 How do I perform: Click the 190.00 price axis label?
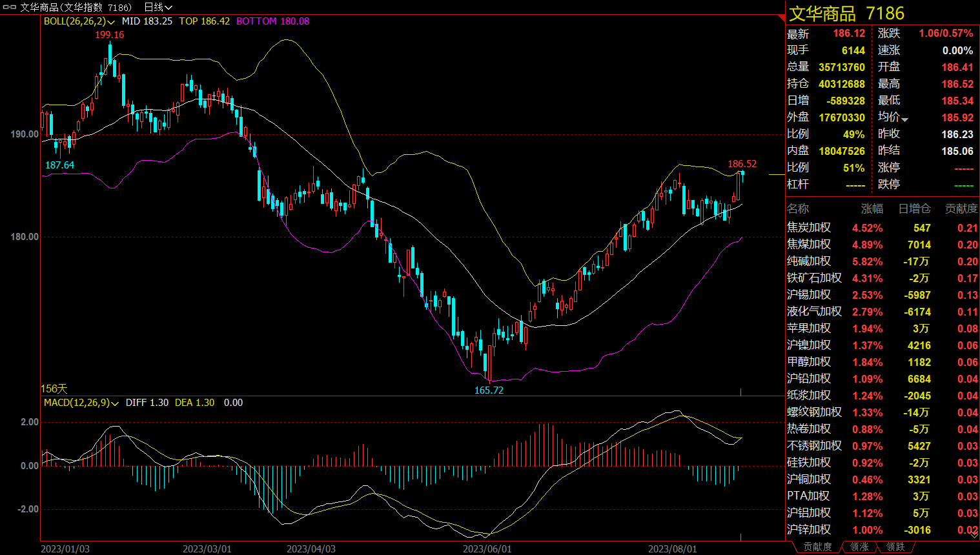click(25, 134)
